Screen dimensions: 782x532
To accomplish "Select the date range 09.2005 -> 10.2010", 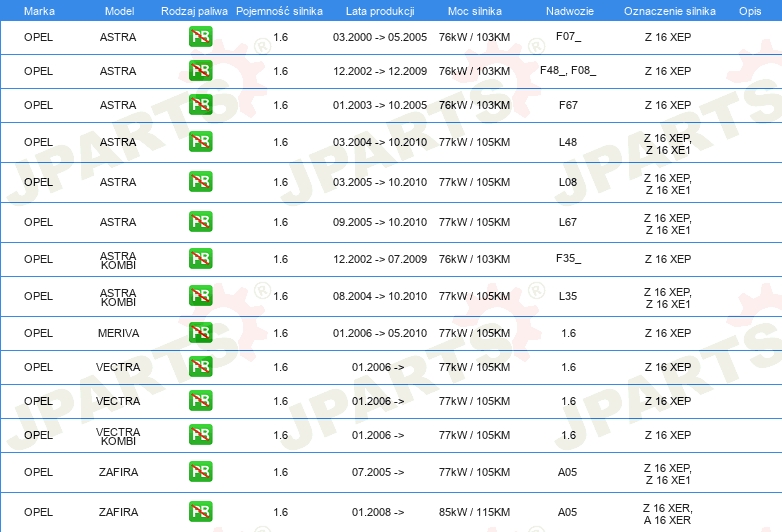I will [380, 222].
